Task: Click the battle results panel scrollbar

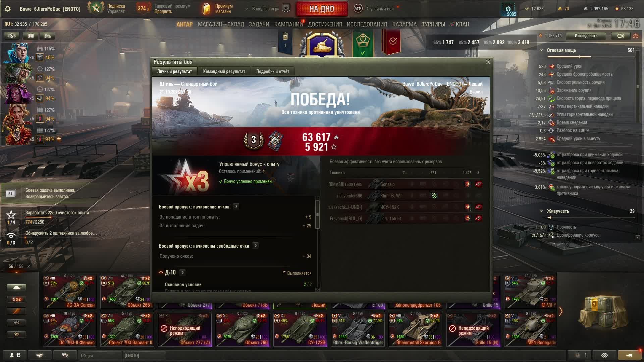Action: [317, 215]
